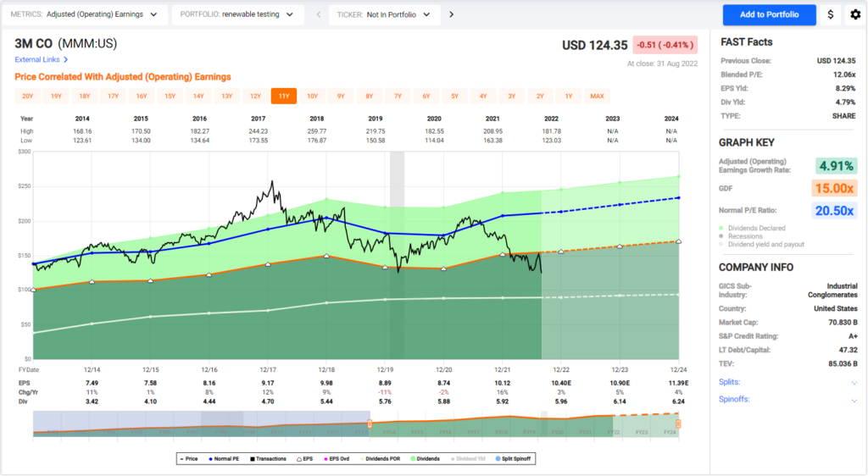Select the 1Y time range
Viewport: 868px width, 476px height.
point(569,97)
